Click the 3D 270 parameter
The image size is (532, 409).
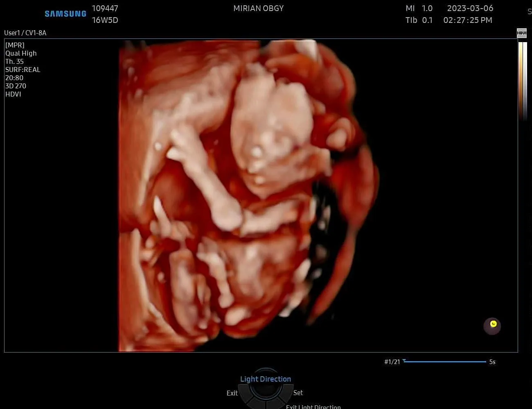(x=16, y=86)
